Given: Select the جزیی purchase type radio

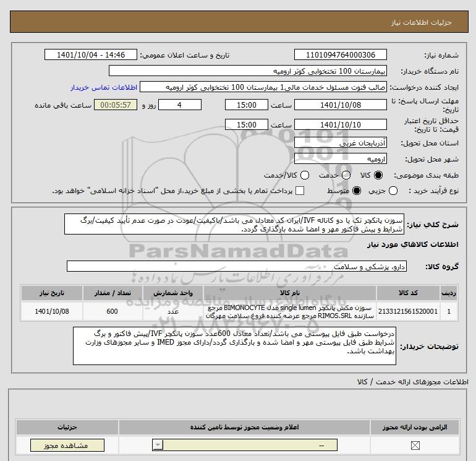Looking at the screenshot, I should coord(393,191).
